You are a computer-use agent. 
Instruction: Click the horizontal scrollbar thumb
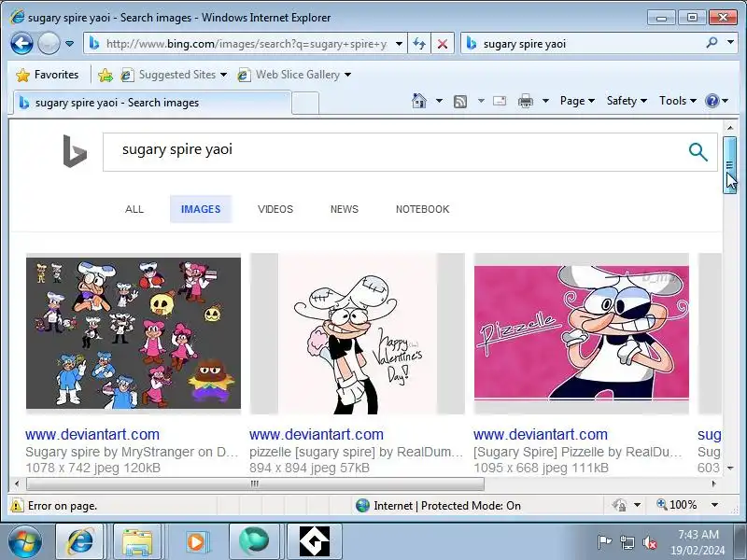click(255, 483)
